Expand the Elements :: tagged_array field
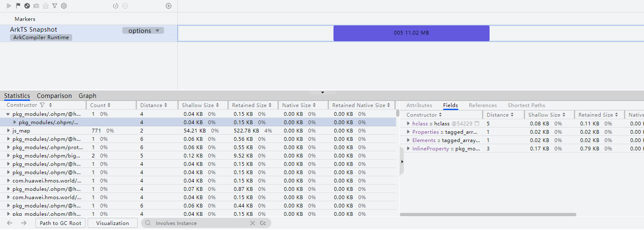The width and height of the screenshot is (644, 230). pyautogui.click(x=408, y=140)
